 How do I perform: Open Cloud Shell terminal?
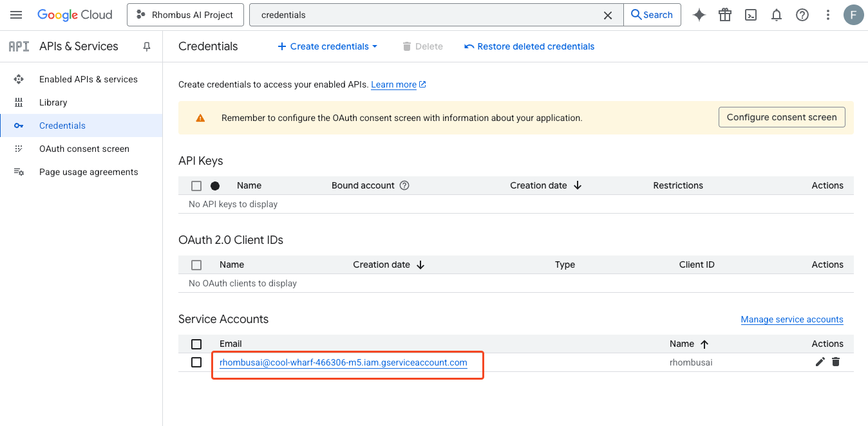pos(750,14)
